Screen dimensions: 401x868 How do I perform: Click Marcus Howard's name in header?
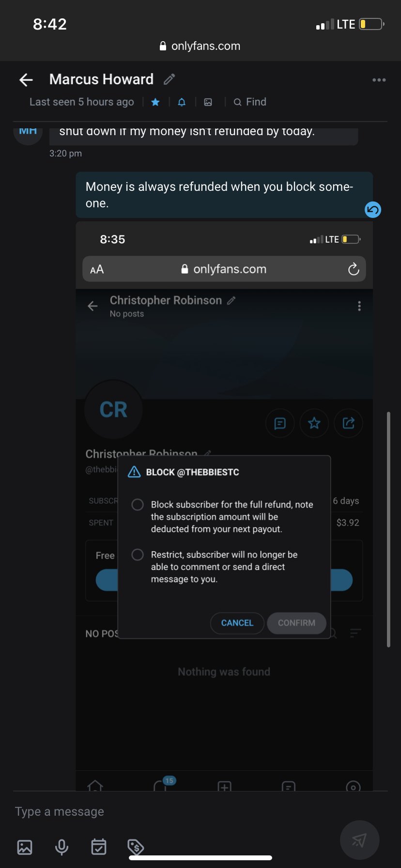pyautogui.click(x=101, y=79)
